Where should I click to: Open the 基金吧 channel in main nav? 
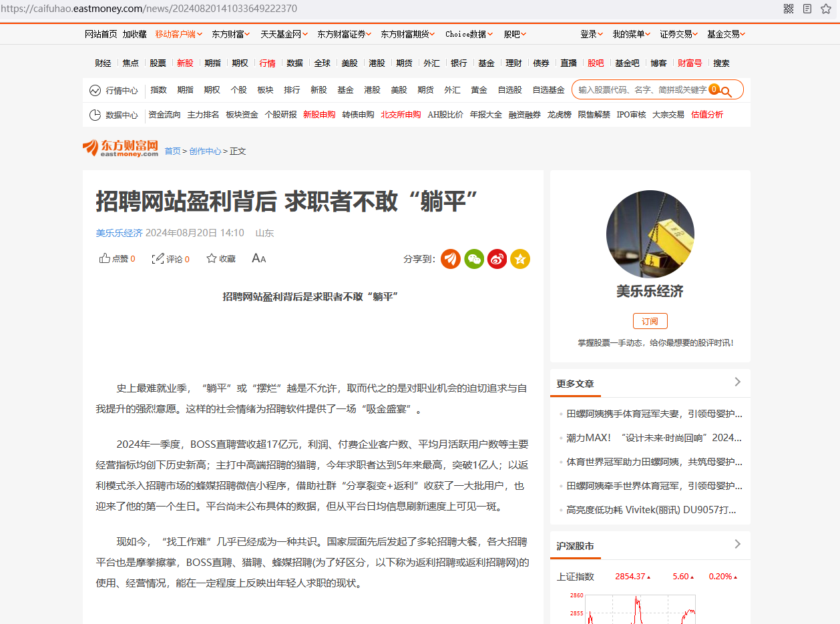pos(627,63)
